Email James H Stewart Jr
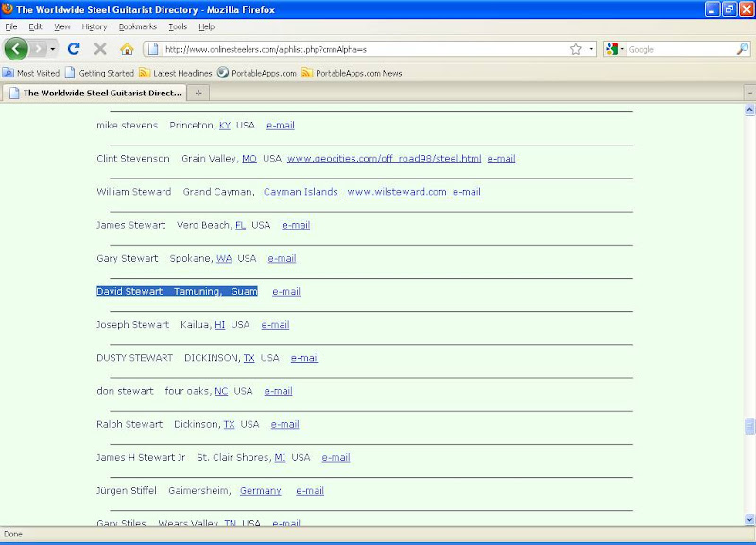Image resolution: width=756 pixels, height=545 pixels. pyautogui.click(x=335, y=458)
